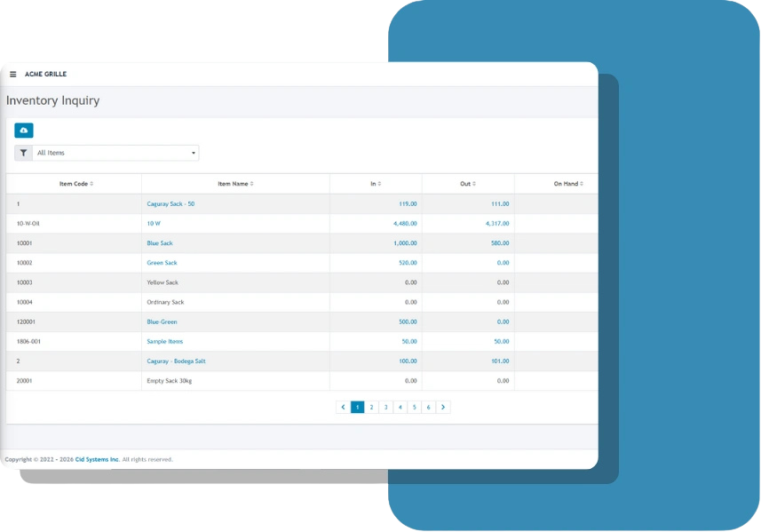Go to the next page arrow
The image size is (761, 532).
443,407
